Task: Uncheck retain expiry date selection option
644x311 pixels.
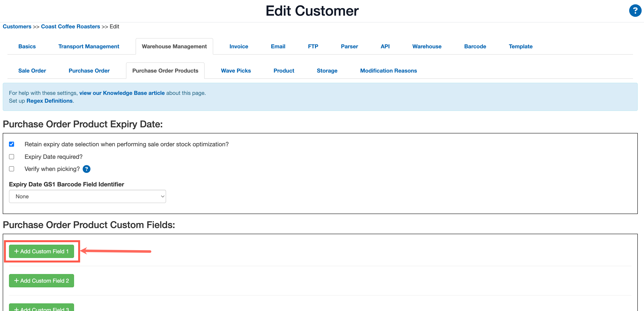Action: [x=12, y=144]
